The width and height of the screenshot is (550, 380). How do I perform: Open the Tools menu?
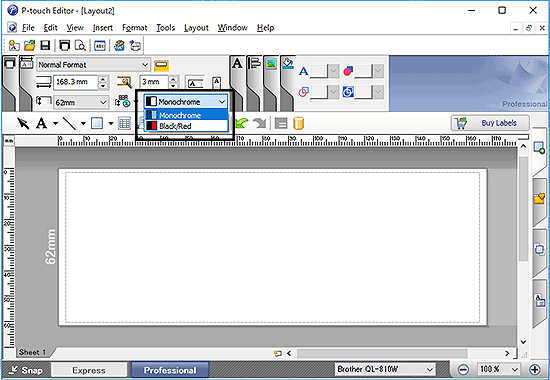pyautogui.click(x=166, y=28)
